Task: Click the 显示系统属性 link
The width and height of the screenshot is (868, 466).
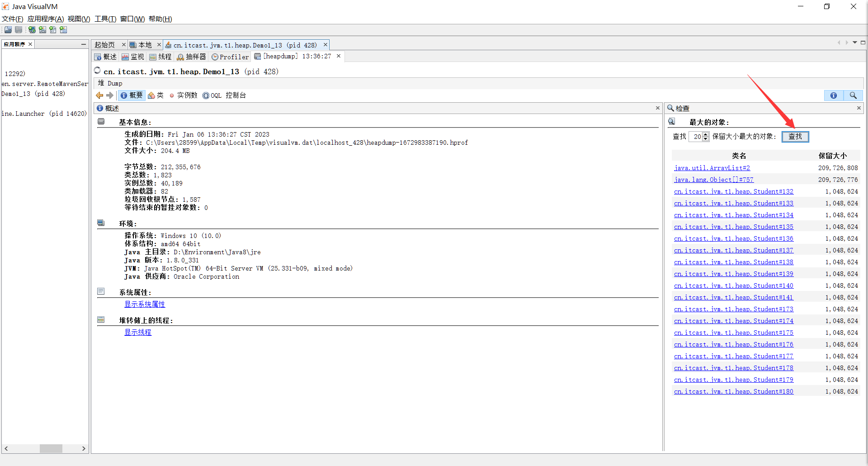Action: tap(145, 304)
